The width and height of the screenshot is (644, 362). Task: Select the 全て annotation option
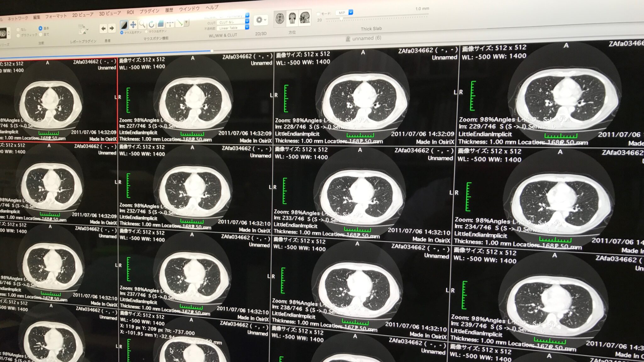[x=40, y=34]
